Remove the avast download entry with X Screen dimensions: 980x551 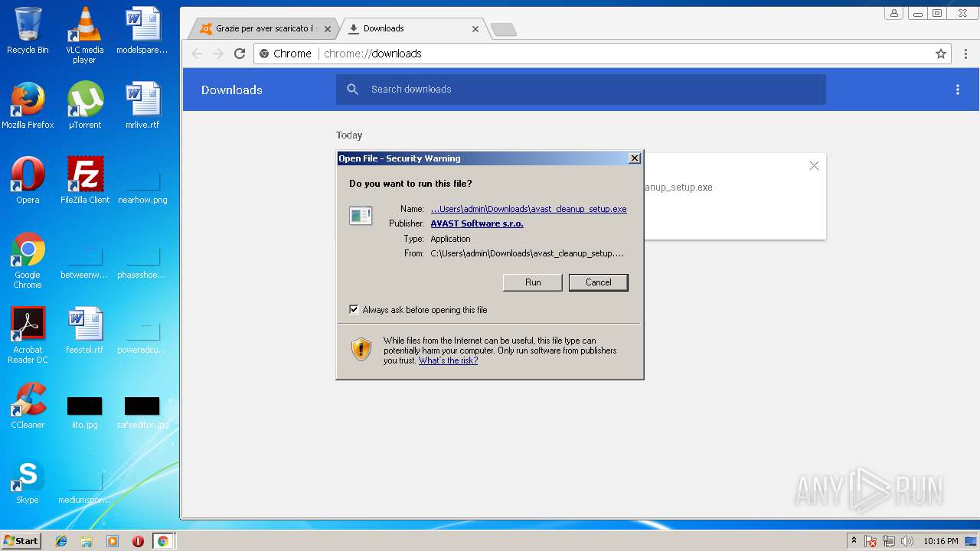point(814,166)
